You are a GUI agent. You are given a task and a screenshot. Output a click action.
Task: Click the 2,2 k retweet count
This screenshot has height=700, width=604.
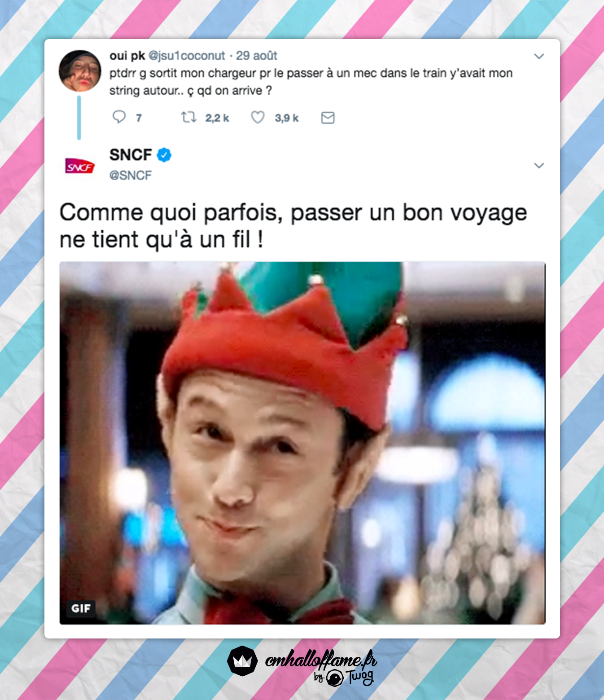(217, 118)
